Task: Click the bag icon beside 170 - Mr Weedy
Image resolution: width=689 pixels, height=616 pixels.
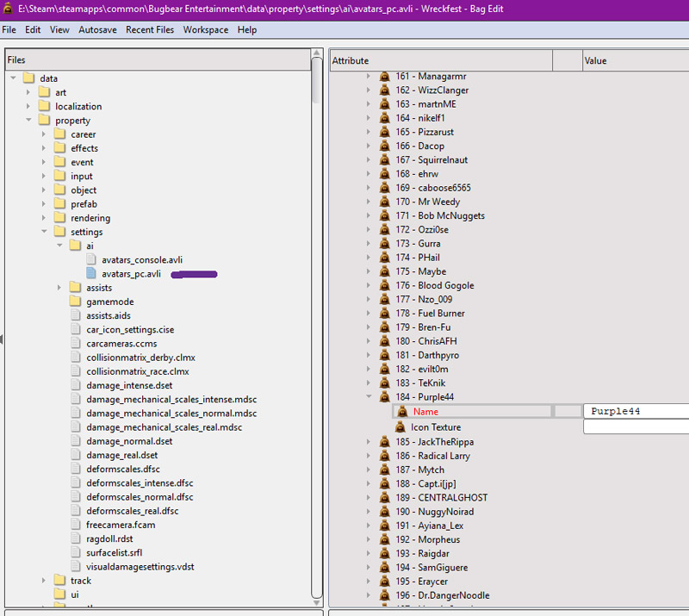Action: [x=384, y=202]
